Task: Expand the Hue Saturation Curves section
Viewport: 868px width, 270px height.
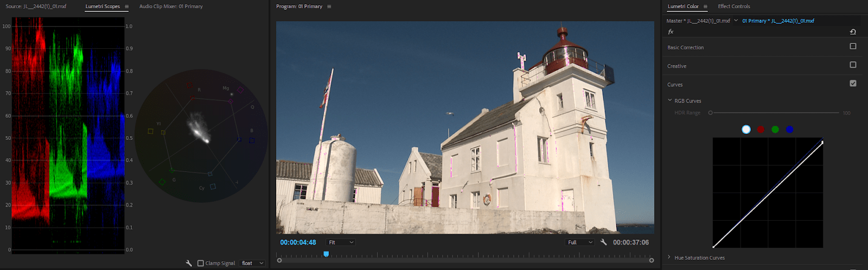Action: [669, 258]
